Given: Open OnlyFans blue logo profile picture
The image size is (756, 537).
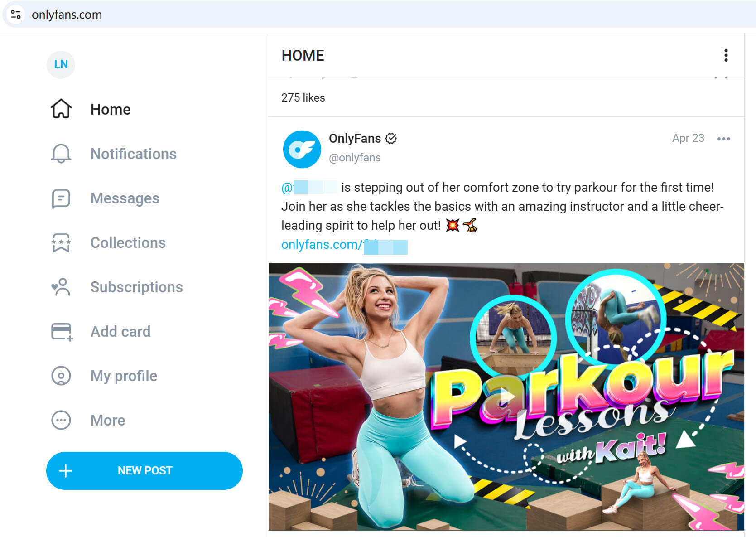Looking at the screenshot, I should [302, 149].
